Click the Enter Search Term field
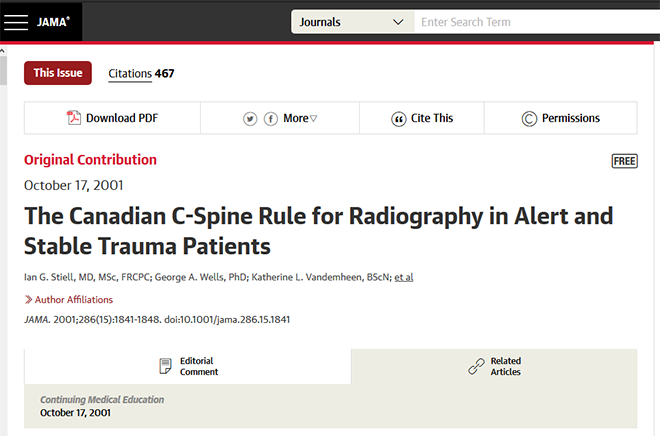Viewport: 660px width, 436px height. (537, 22)
